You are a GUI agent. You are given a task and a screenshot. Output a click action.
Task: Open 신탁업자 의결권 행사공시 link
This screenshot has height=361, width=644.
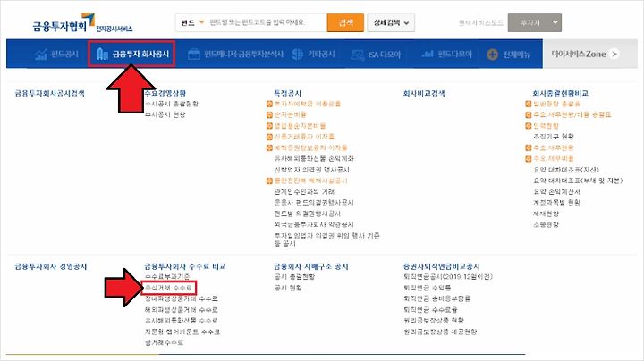point(312,170)
